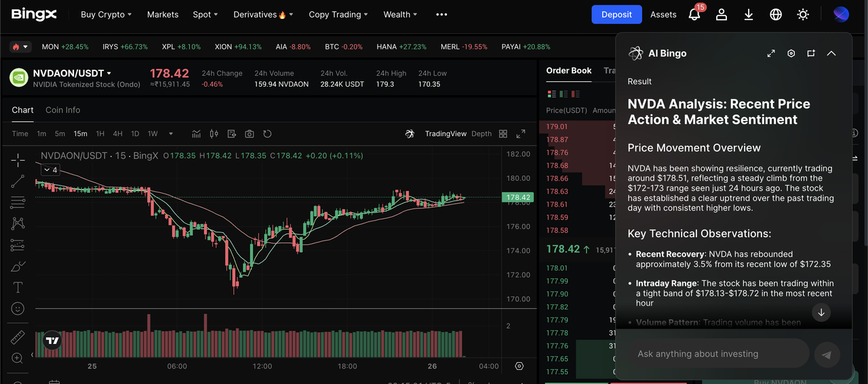868x384 pixels.
Task: Click the blue Deposit button
Action: [616, 14]
